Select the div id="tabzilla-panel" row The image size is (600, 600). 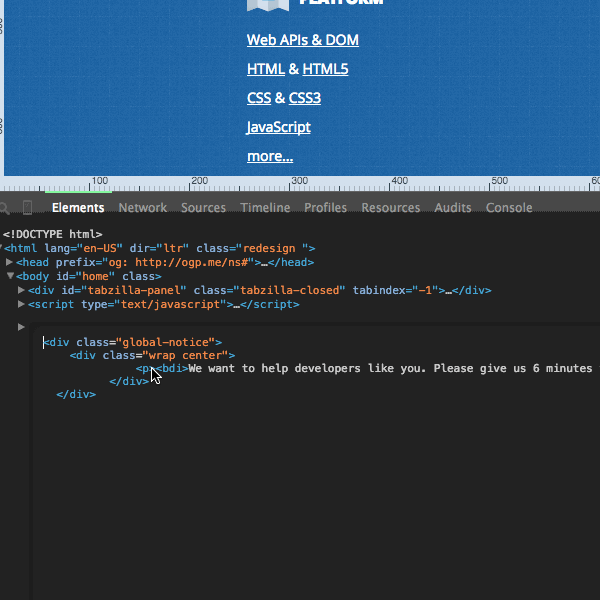(x=259, y=290)
